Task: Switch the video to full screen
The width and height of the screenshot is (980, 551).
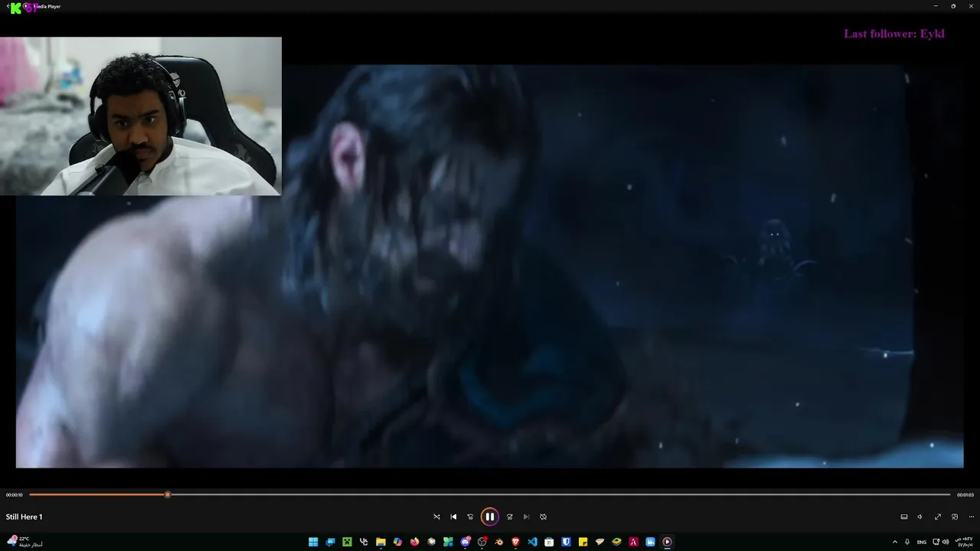Action: coord(937,517)
